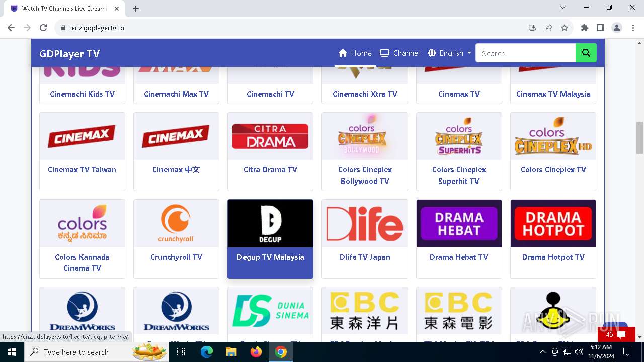This screenshot has width=644, height=362.
Task: Show hidden system tray icons
Action: 543,352
